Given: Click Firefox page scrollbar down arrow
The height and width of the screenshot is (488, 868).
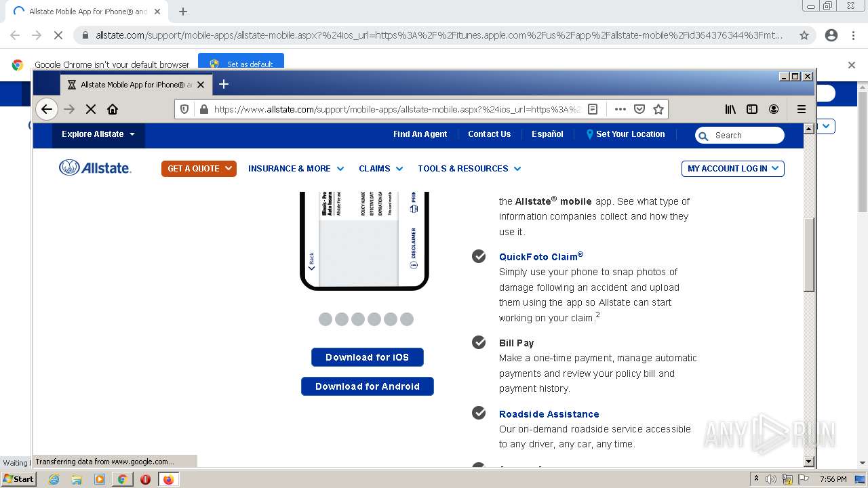Looking at the screenshot, I should coord(808,462).
